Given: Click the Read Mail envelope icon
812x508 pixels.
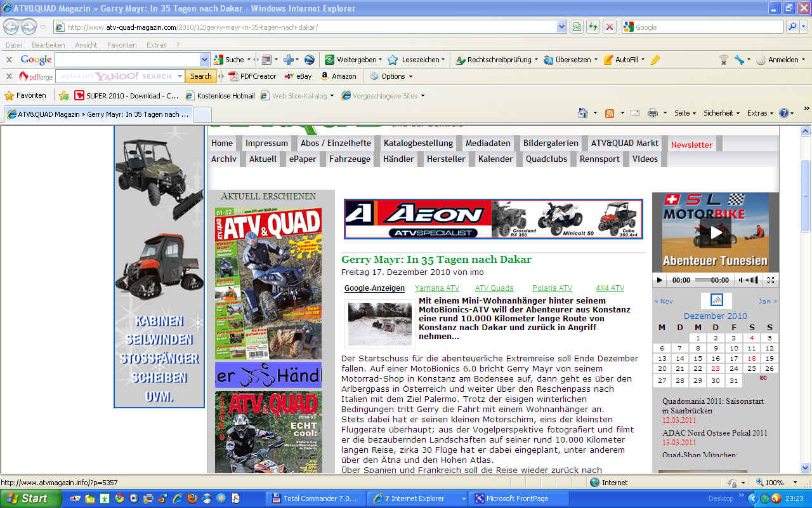Looking at the screenshot, I should 635,113.
